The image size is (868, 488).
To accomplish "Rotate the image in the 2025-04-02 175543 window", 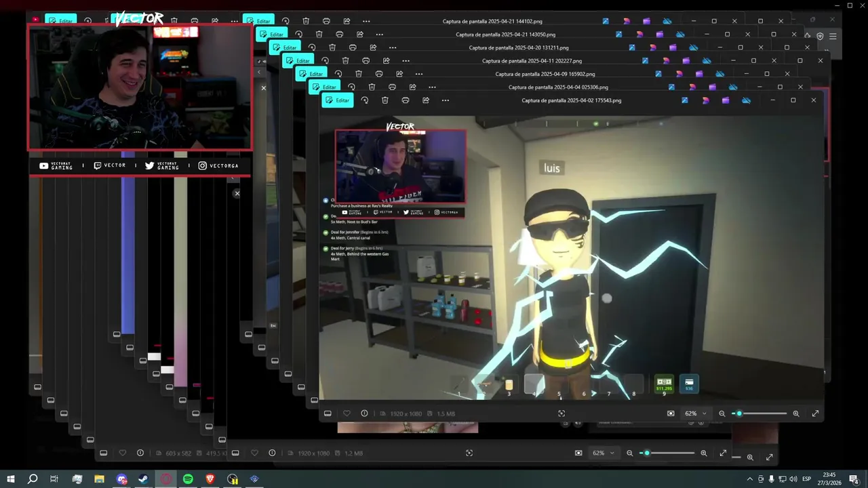I will point(365,100).
